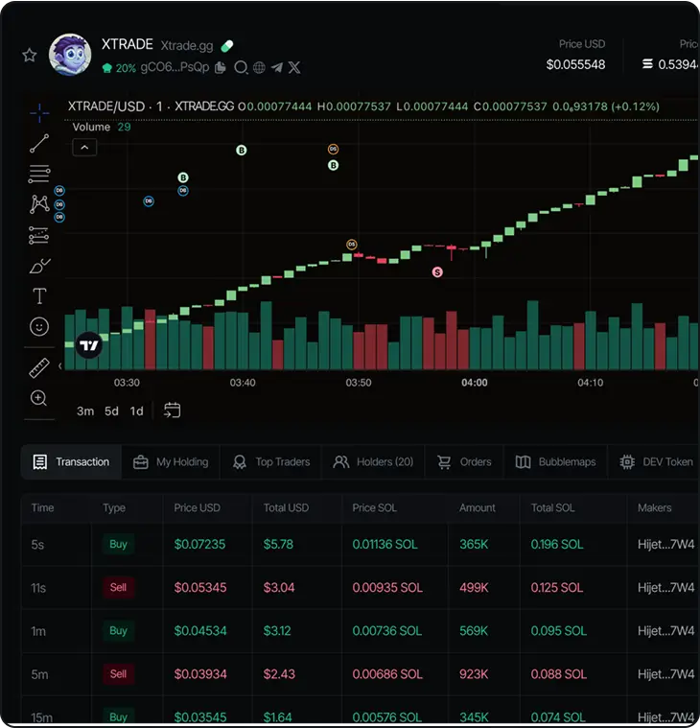Click the 20% green badge
700x728 pixels.
pos(120,68)
